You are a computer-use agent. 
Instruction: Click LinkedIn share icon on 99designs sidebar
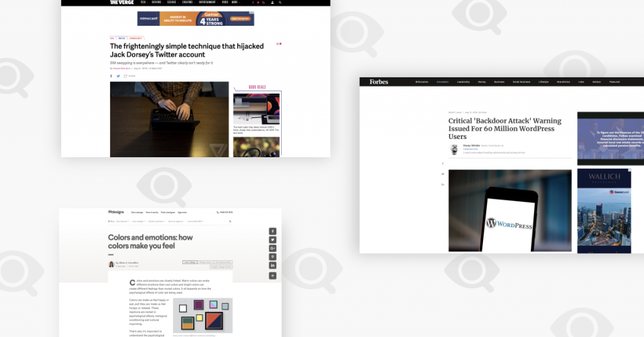coord(272,267)
